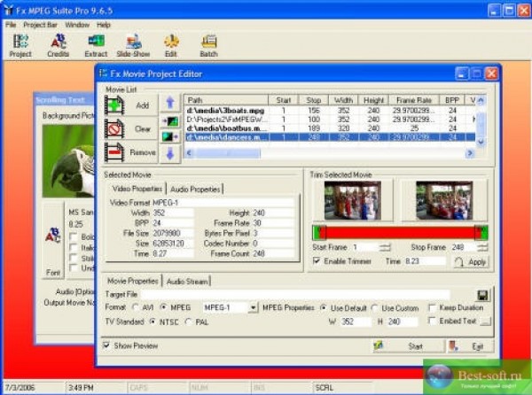Click the Stop Frame spinner arrows
This screenshot has height=395, width=532.
point(483,247)
